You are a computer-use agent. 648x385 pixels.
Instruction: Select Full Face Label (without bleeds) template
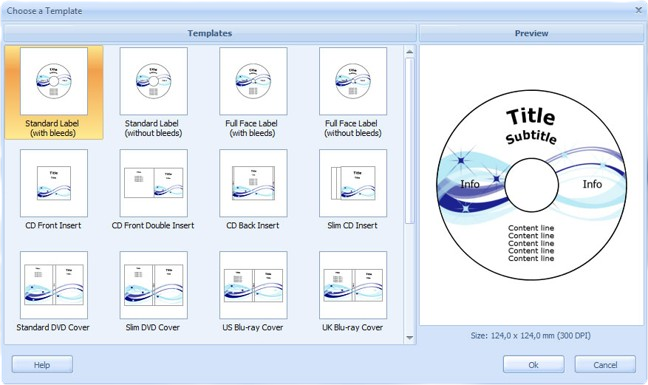353,92
